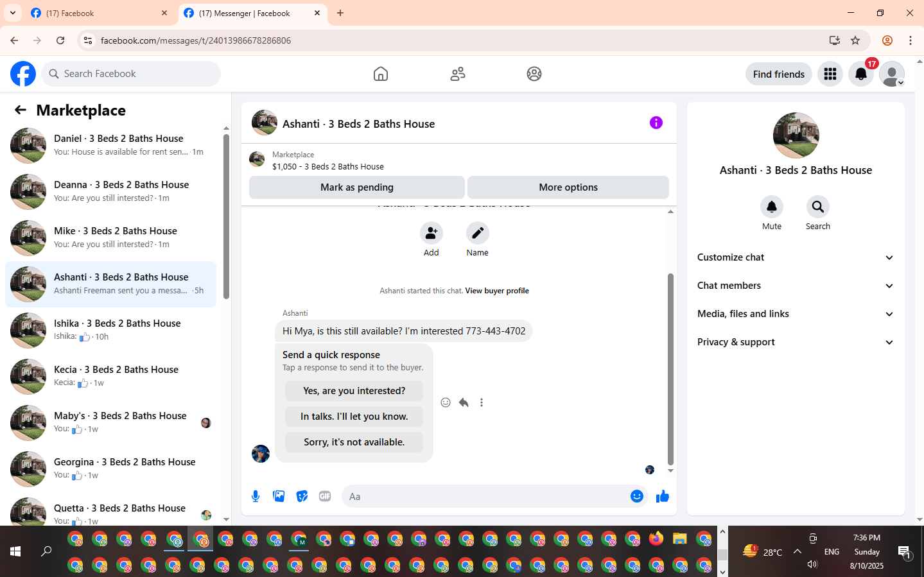
Task: Send quick reply 'In talks. I'll let you know.'
Action: coord(354,417)
